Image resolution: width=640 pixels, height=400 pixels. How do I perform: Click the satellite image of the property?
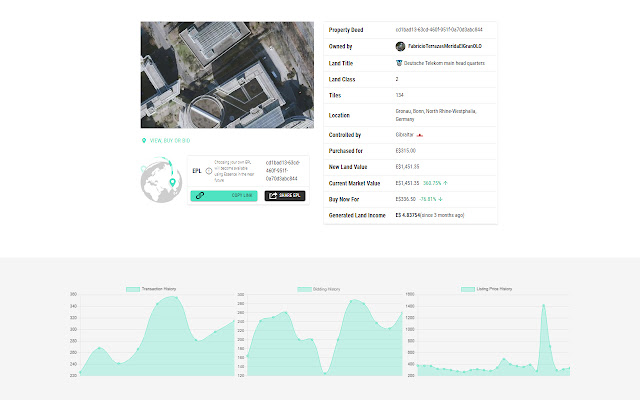pos(227,75)
